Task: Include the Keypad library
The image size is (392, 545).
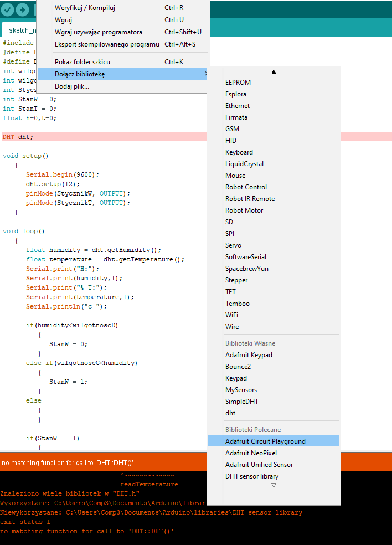Action: [274, 378]
